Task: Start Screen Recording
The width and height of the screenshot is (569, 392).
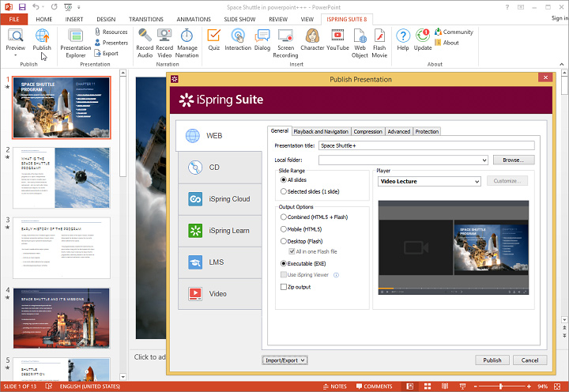Action: (285, 43)
